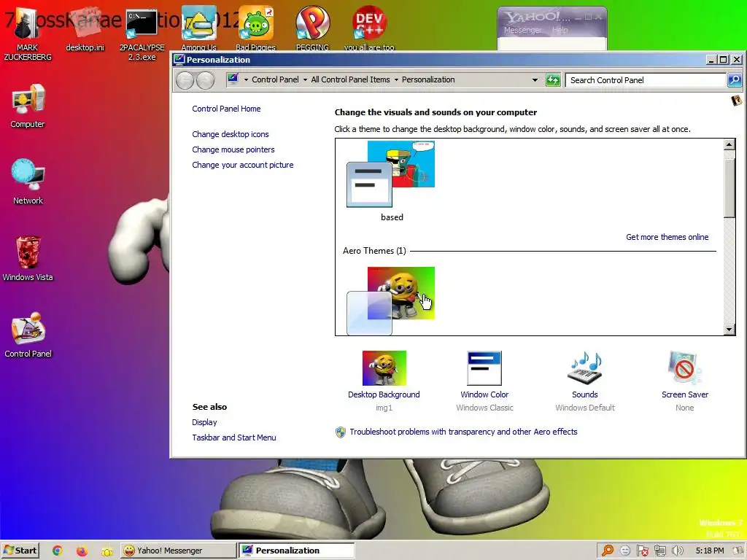Select the Among Us desktop shortcut
The image size is (747, 560).
click(x=198, y=28)
